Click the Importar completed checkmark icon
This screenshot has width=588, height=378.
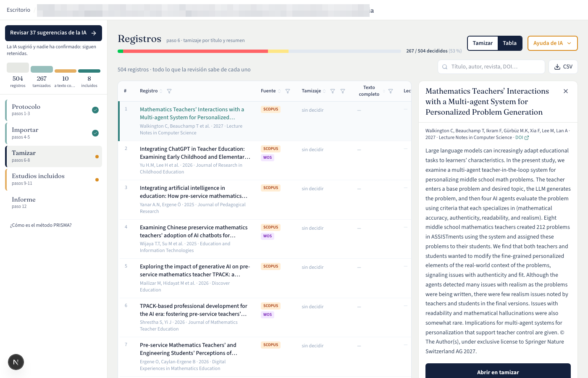tap(95, 133)
